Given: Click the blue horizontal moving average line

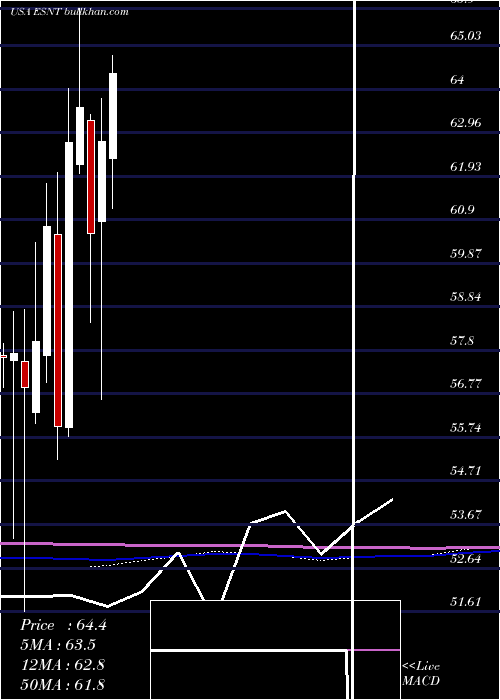Looking at the screenshot, I should tap(250, 556).
